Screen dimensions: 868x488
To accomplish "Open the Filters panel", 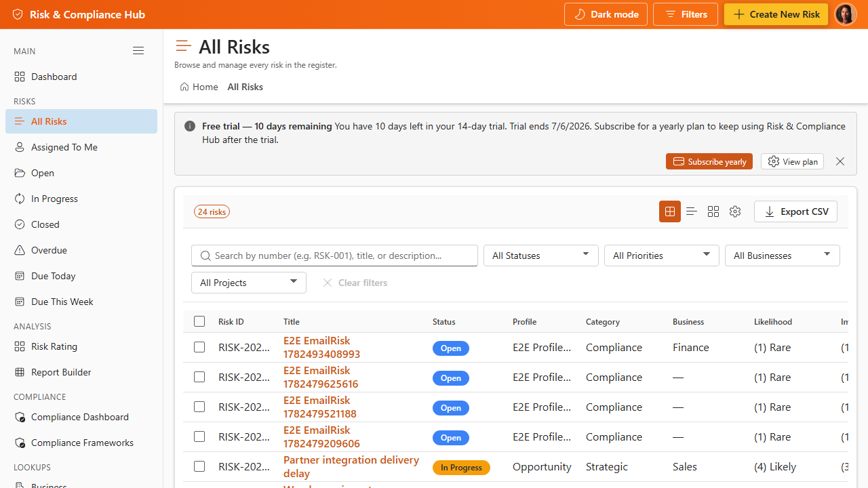I will point(686,14).
